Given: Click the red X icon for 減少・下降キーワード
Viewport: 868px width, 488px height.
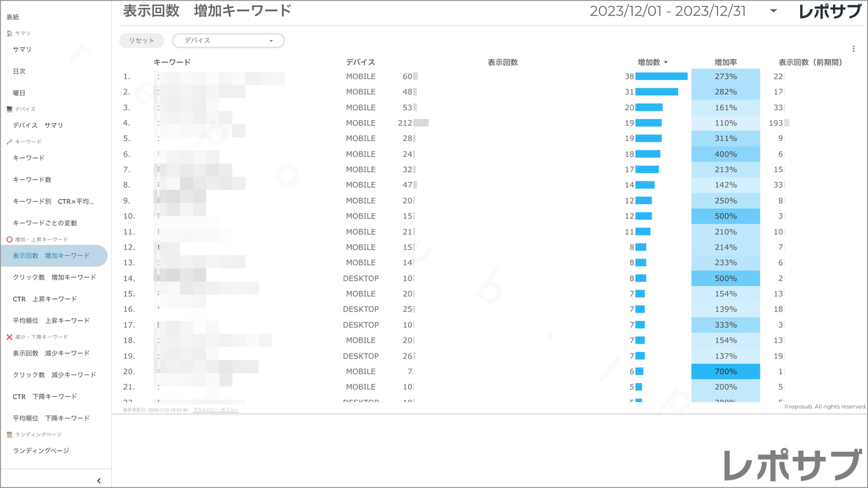Looking at the screenshot, I should [x=10, y=337].
